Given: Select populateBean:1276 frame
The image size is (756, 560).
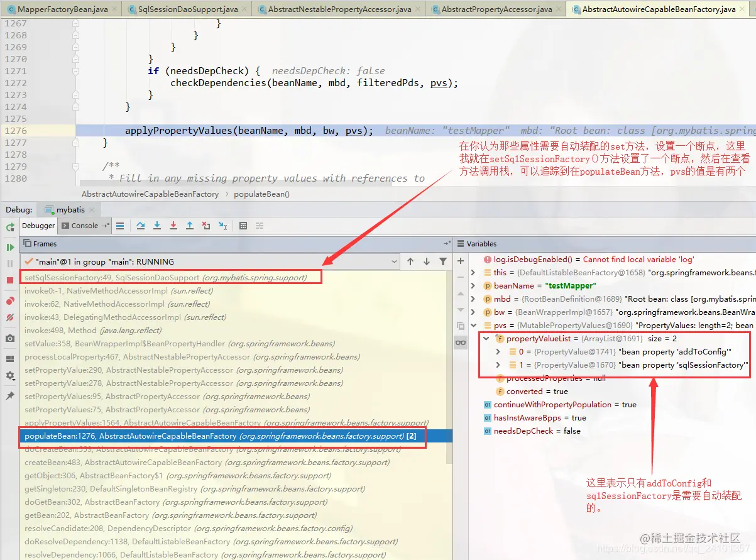Looking at the screenshot, I should tap(236, 436).
